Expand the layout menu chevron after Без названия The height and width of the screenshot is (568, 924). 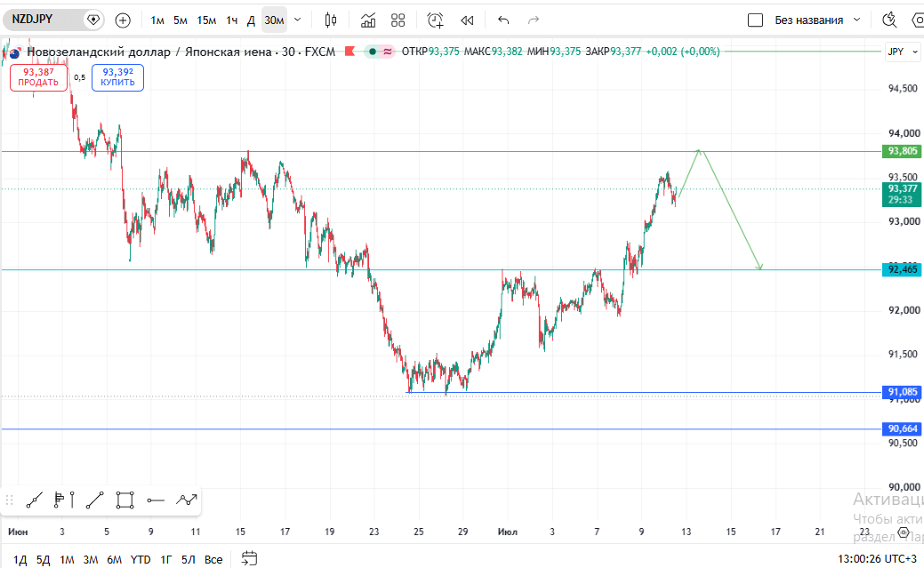[856, 20]
